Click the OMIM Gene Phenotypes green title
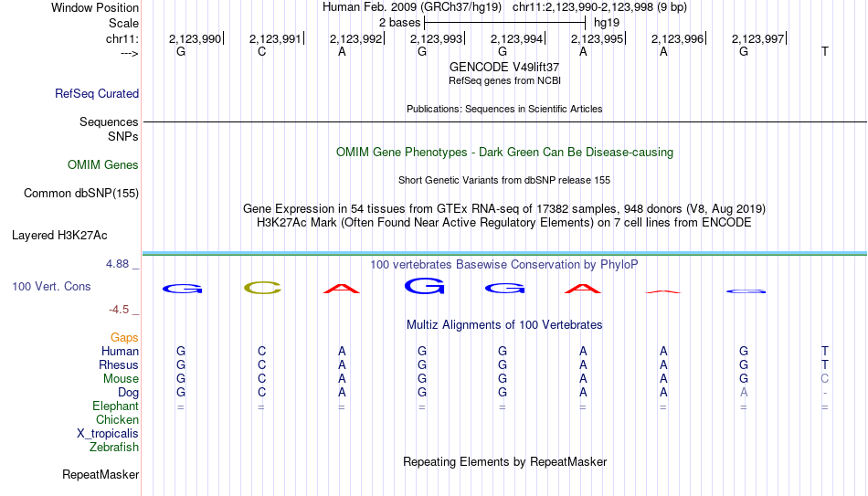Image resolution: width=868 pixels, height=496 pixels. point(505,153)
